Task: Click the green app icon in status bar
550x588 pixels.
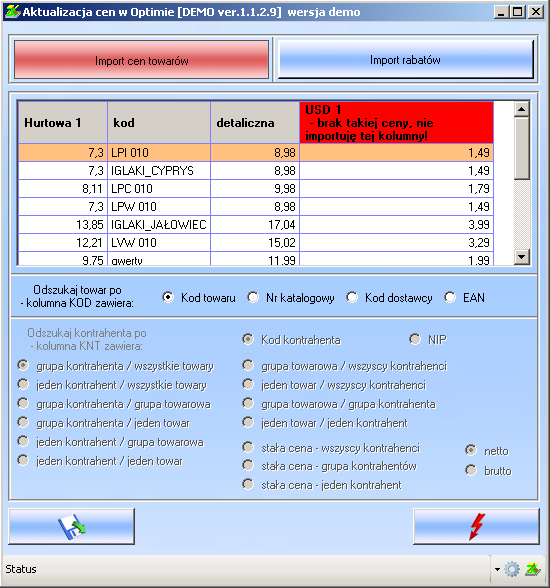Action: [533, 569]
